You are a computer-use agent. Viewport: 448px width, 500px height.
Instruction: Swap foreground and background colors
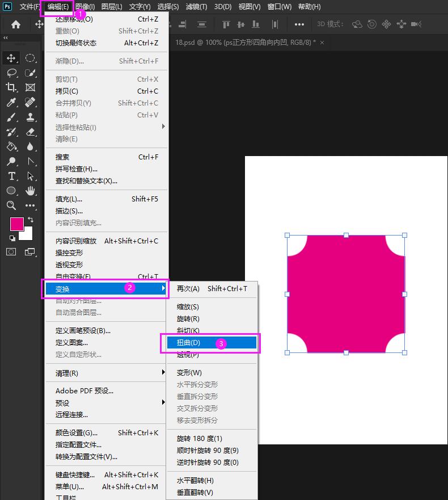point(31,220)
